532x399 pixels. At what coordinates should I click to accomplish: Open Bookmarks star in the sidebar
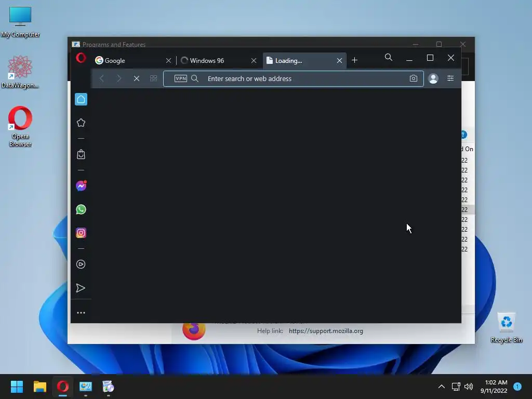(81, 123)
